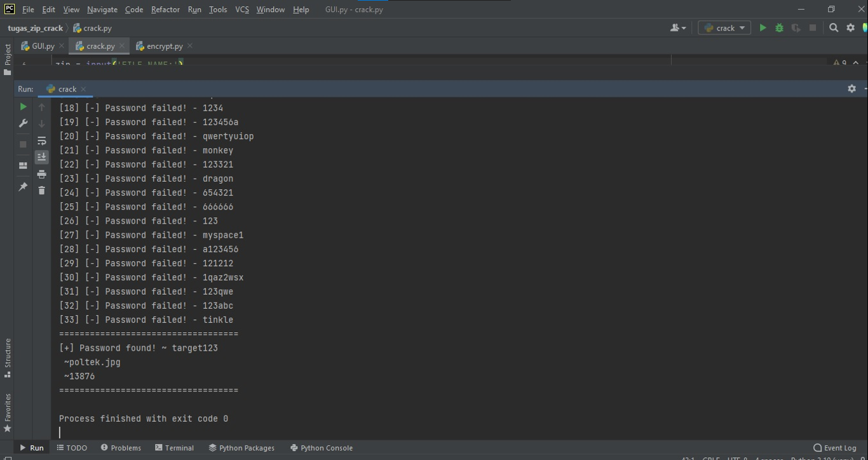Click the 'Password found! ~ target123' line
This screenshot has width=868, height=460.
click(x=139, y=348)
